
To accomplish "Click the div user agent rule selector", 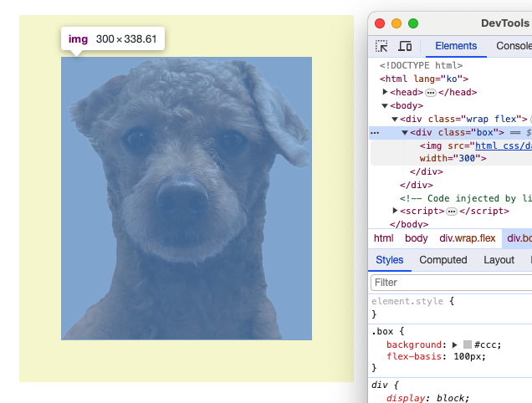I will [379, 385].
